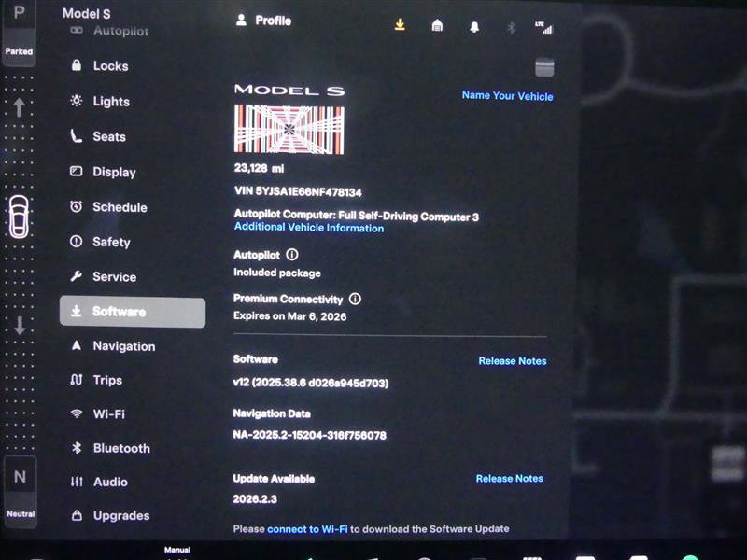
Task: Open Trips settings
Action: pos(105,380)
